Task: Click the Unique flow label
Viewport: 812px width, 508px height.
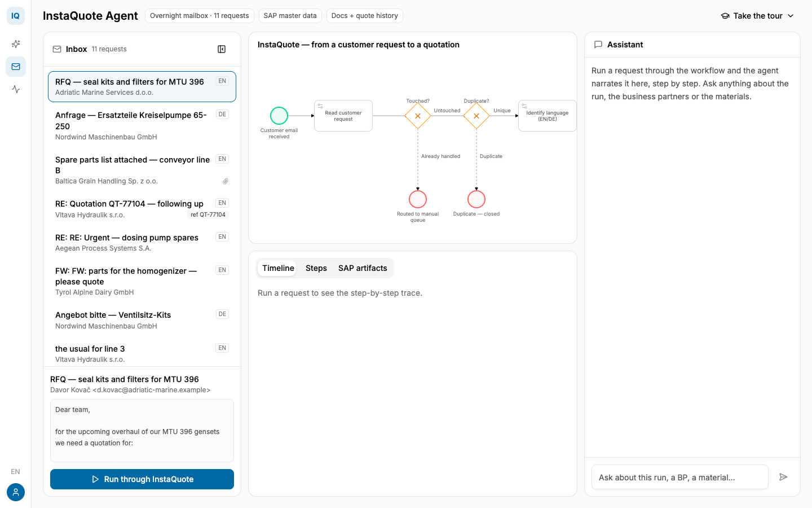Action: (x=502, y=111)
